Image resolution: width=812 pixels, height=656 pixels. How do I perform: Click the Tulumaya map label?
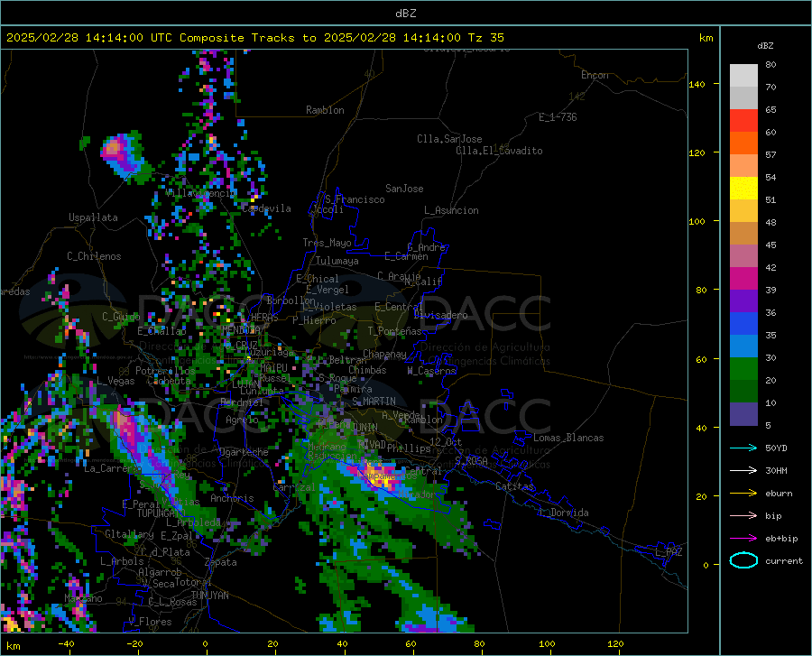[x=337, y=261]
